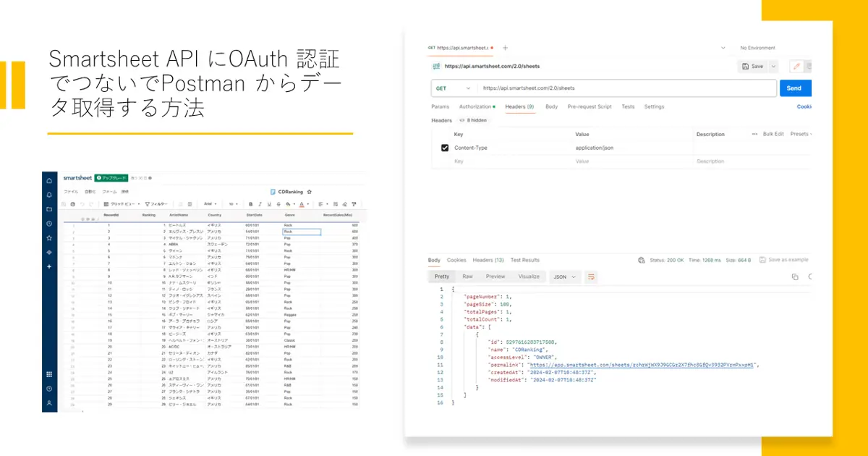Apply strikethrough in Smartsheet toolbar
The image size is (868, 456).
click(x=278, y=204)
